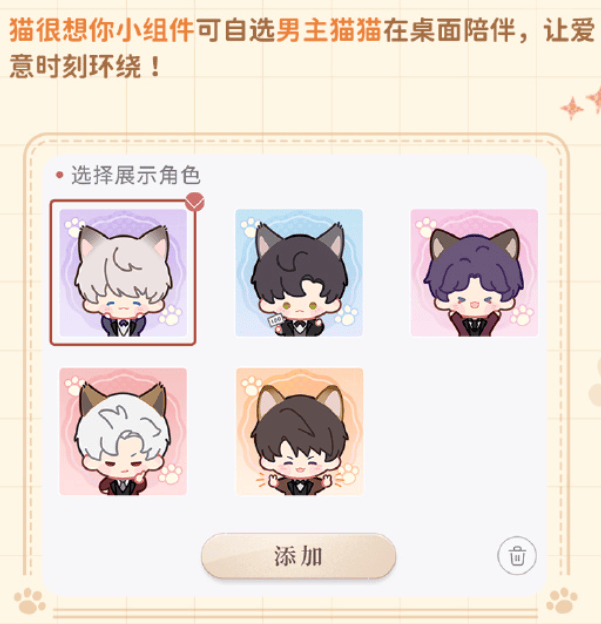This screenshot has height=624, width=601.
Task: Click the 添加 button
Action: coord(299,556)
